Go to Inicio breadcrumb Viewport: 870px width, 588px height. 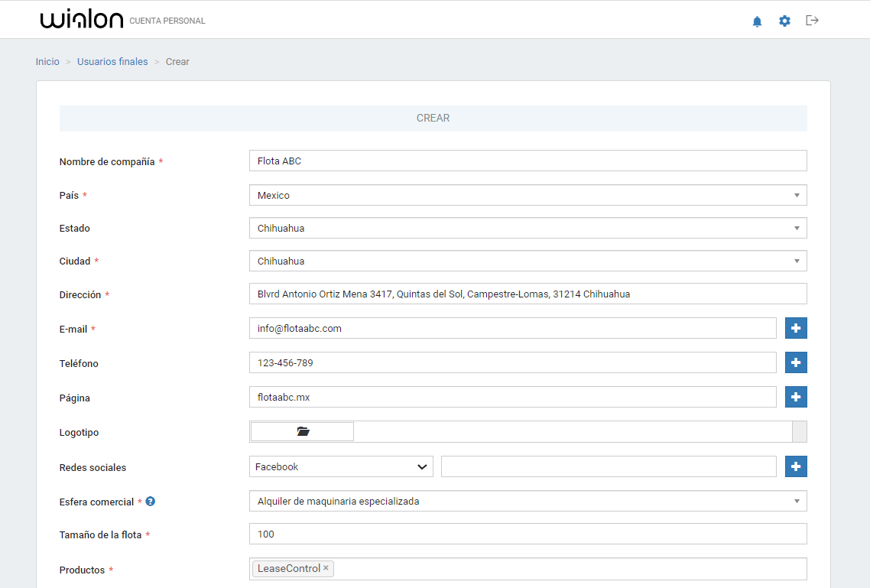(x=47, y=62)
